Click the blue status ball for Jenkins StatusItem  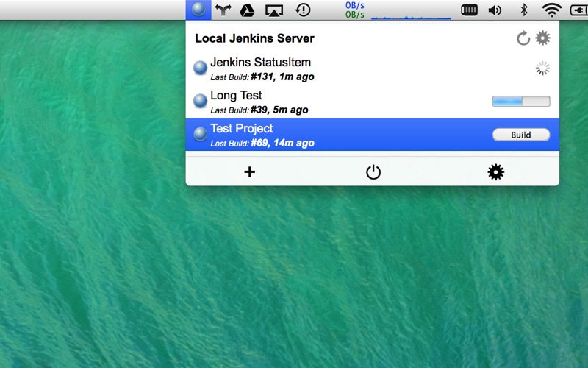click(x=200, y=68)
